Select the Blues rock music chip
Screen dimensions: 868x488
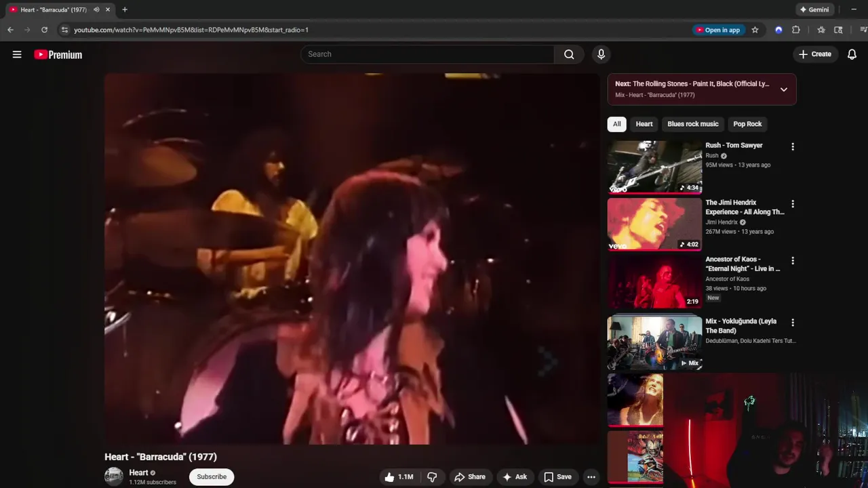coord(692,124)
